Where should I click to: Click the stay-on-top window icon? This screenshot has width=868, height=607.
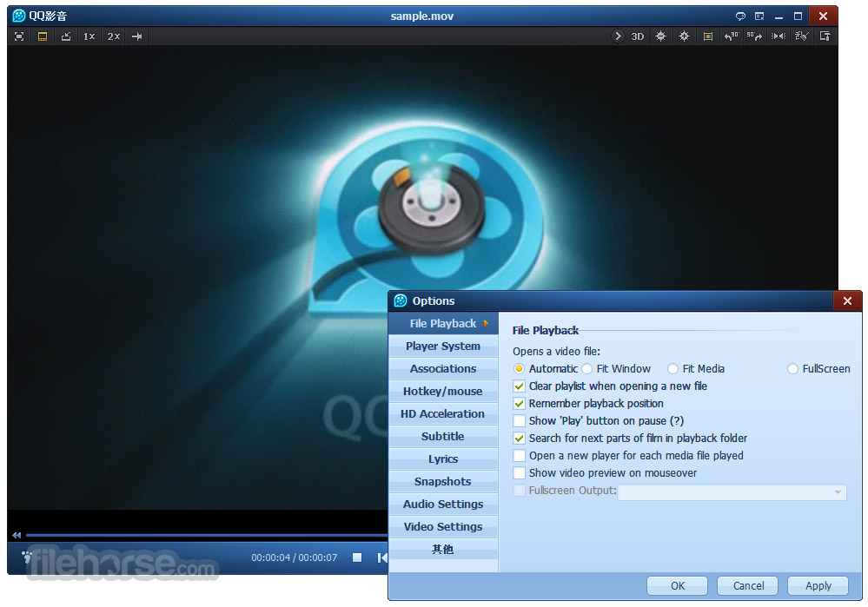tap(66, 36)
